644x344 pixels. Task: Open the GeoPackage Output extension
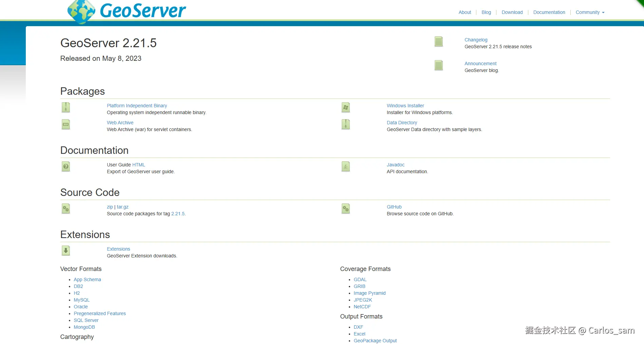pyautogui.click(x=375, y=341)
